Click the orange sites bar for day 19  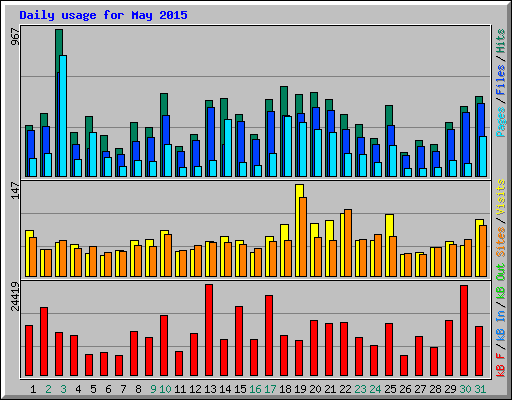pos(303,237)
